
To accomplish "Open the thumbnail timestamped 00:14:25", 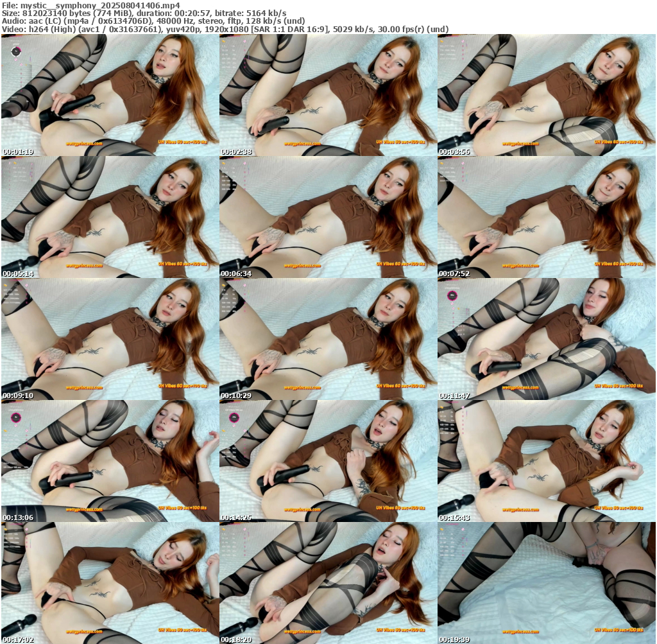I will 328,461.
